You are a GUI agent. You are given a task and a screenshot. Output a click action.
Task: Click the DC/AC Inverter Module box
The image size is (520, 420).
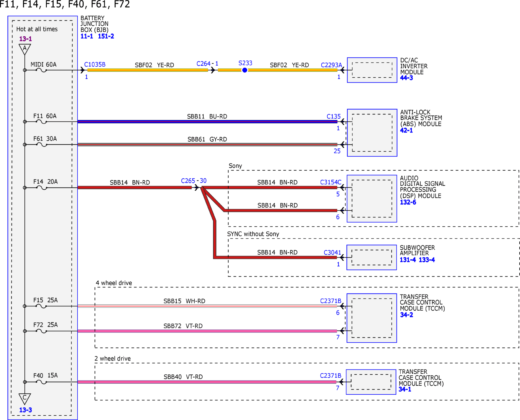(x=372, y=70)
